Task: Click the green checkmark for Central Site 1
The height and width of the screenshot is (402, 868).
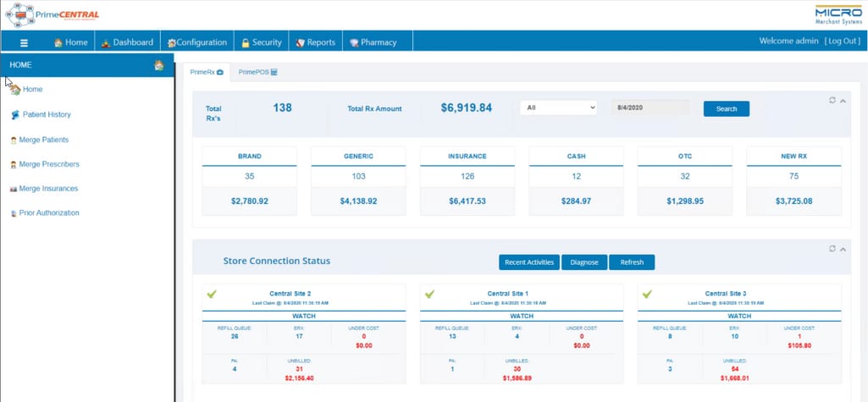Action: [x=429, y=295]
